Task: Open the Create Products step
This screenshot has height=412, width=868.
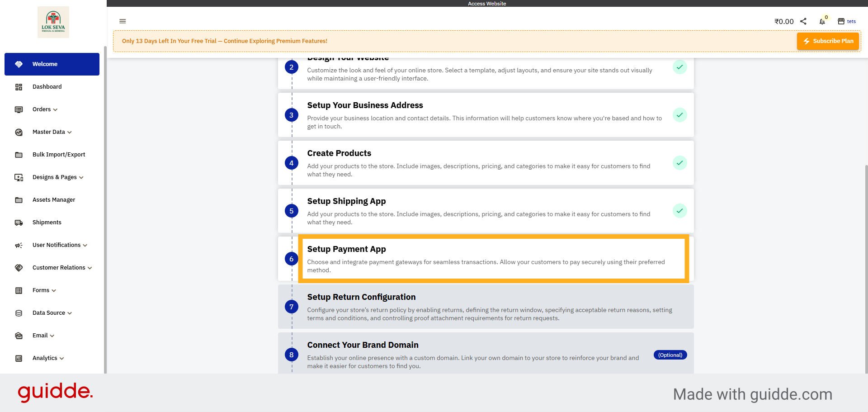Action: 486,163
